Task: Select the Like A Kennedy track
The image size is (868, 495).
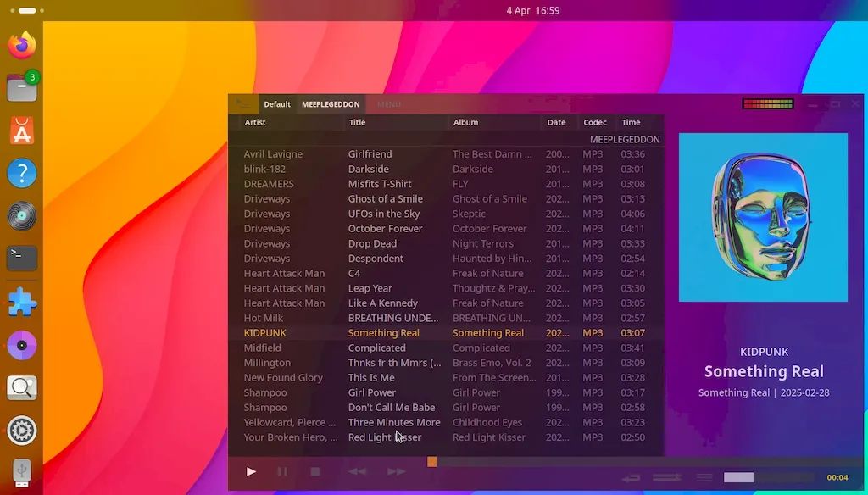Action: [446, 303]
